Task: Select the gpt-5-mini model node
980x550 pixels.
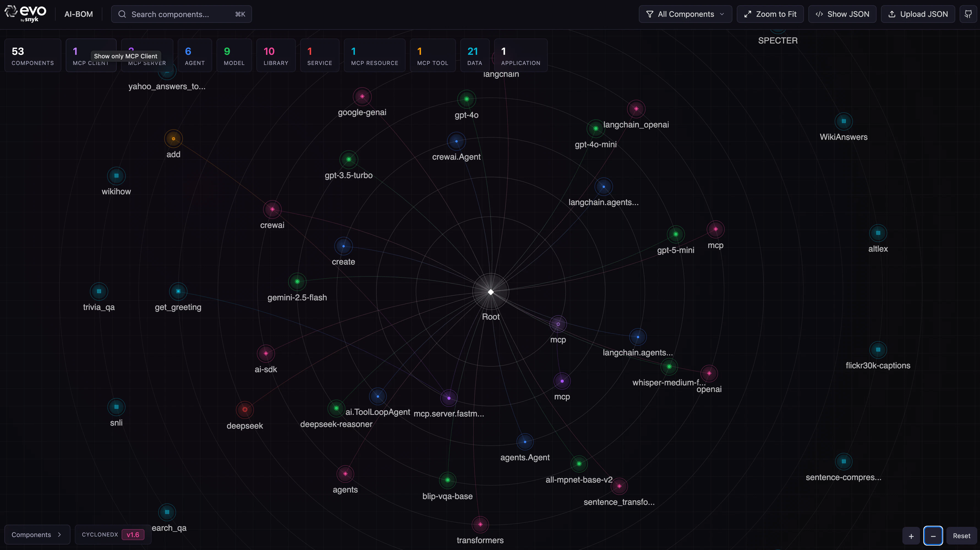Action: click(x=676, y=235)
